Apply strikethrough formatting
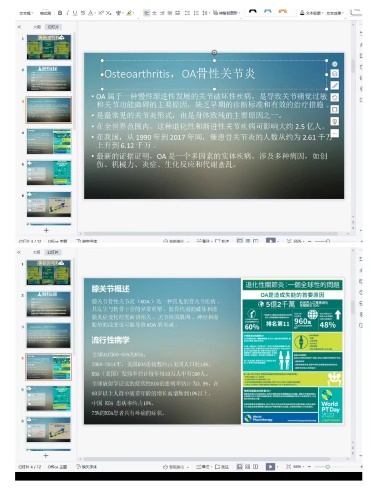This screenshot has height=489, width=371. [83, 13]
